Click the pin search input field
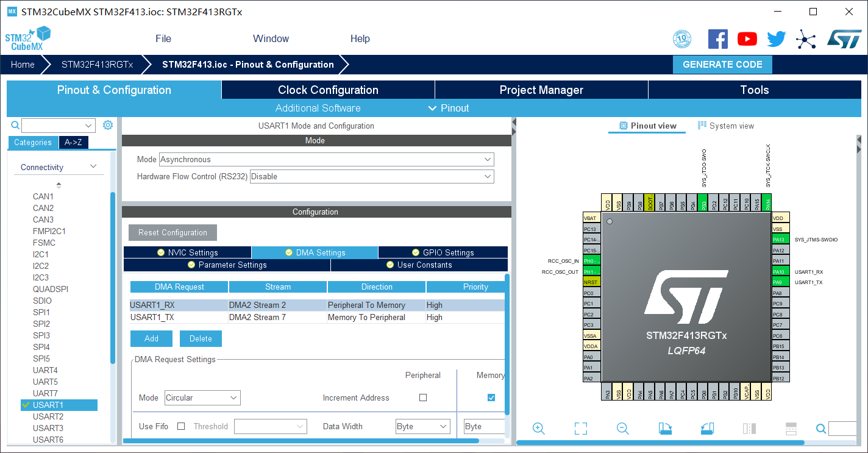 pos(842,429)
